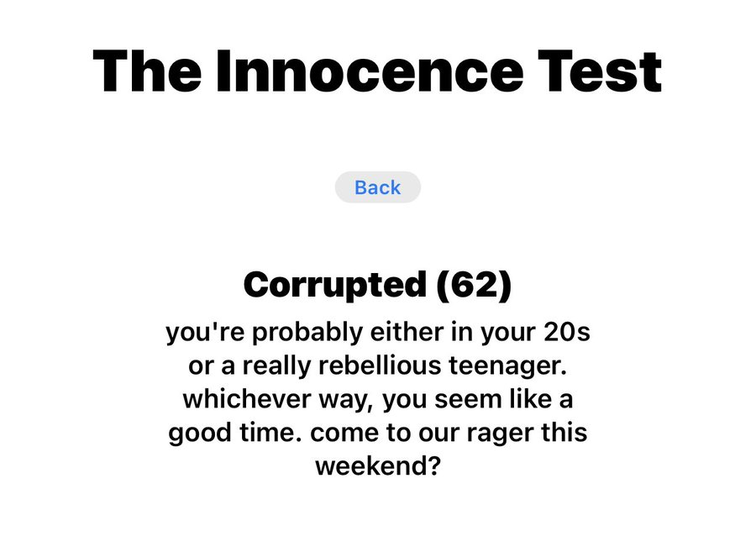Click the phrase "really rebellious teenager"

377,365
